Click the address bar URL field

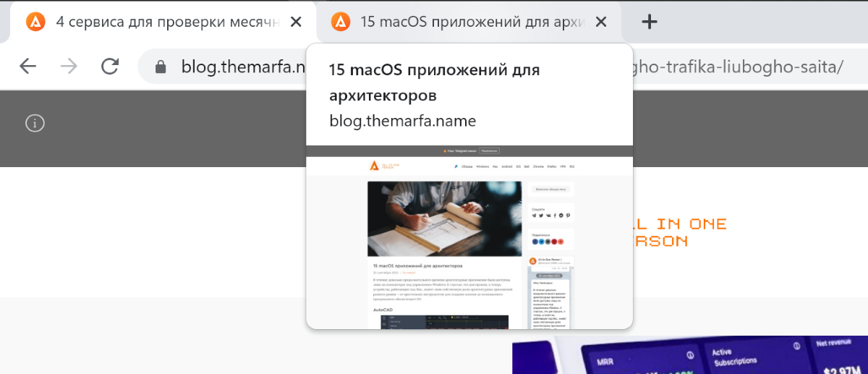point(503,67)
